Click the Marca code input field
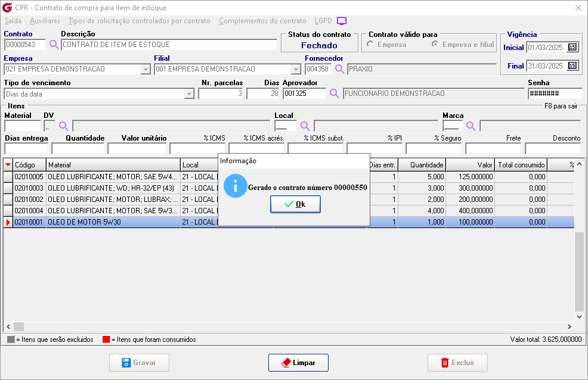The width and height of the screenshot is (588, 380). [x=453, y=126]
